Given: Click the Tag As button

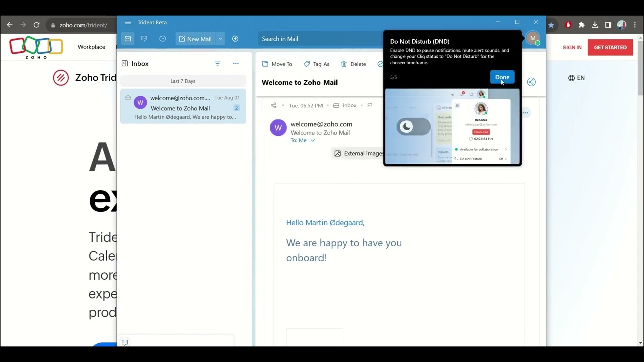Looking at the screenshot, I should pyautogui.click(x=316, y=64).
